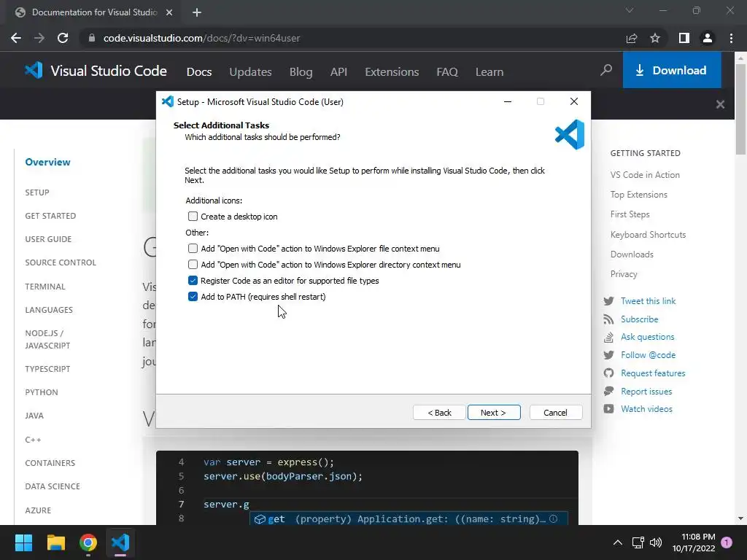This screenshot has height=560, width=747.
Task: Open the Tweet this link link
Action: (x=648, y=301)
